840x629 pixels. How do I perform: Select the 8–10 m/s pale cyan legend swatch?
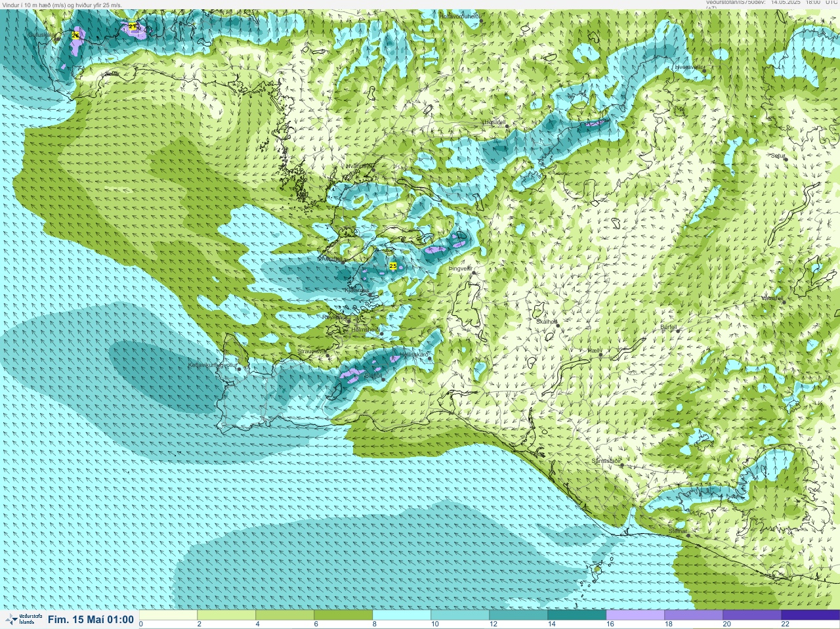coord(402,615)
